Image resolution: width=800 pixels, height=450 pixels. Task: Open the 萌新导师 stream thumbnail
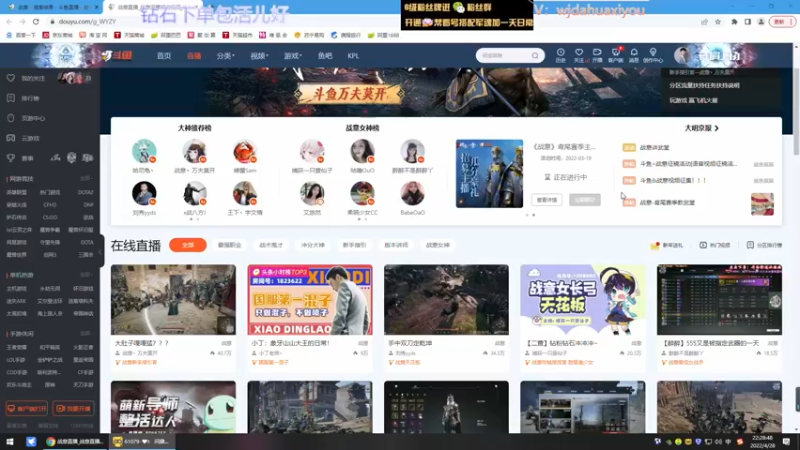point(173,407)
